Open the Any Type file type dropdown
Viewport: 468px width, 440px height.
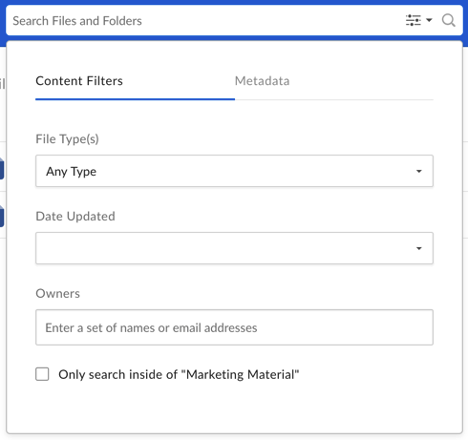click(x=234, y=171)
